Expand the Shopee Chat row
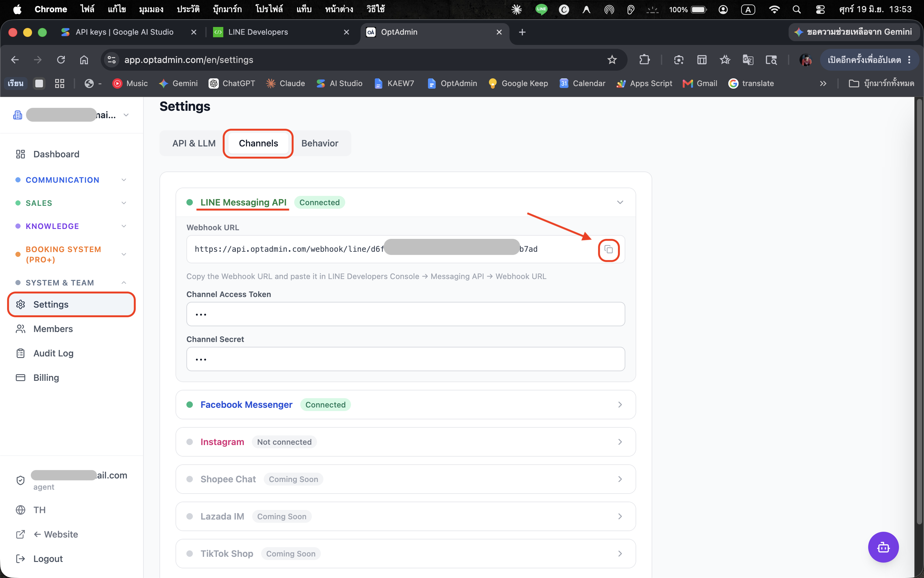Image resolution: width=924 pixels, height=578 pixels. 406,479
